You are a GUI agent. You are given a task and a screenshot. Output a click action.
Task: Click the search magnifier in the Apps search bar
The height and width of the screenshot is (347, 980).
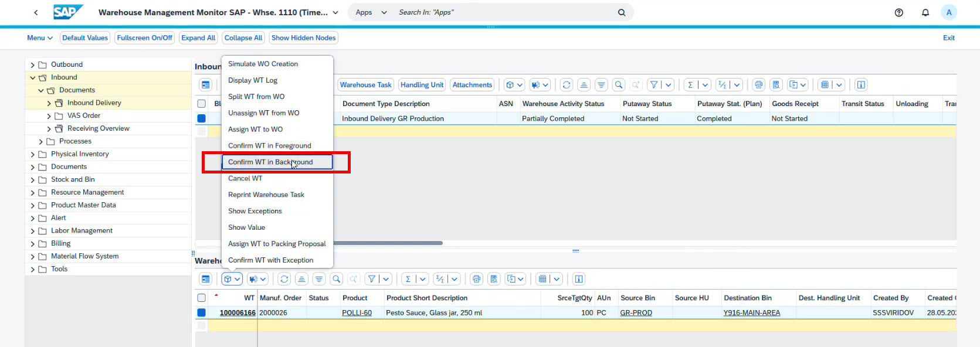coord(622,12)
